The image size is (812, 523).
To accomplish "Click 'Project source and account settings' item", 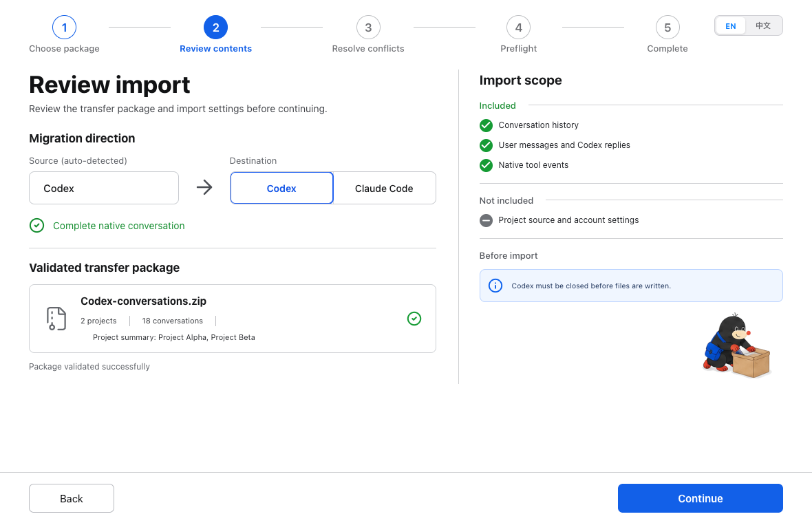I will pyautogui.click(x=568, y=220).
